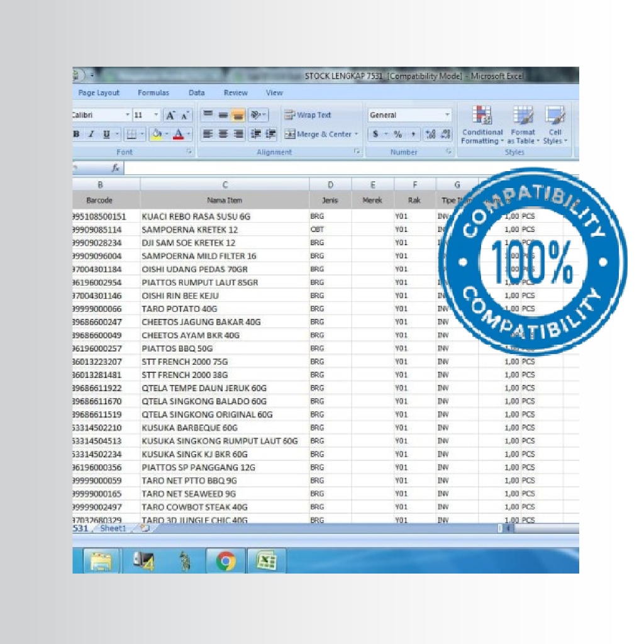This screenshot has width=644, height=644.
Task: Open the Font Color dropdown arrow
Action: click(x=189, y=134)
